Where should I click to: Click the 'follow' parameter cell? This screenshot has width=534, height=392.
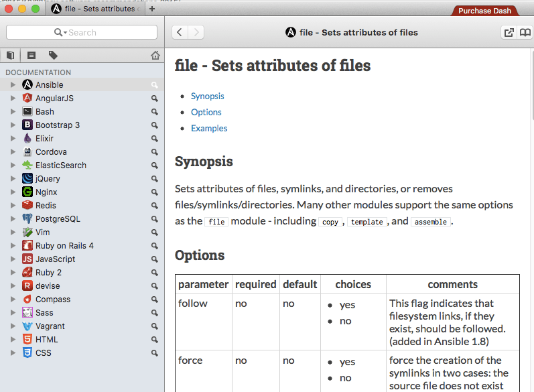(204, 322)
